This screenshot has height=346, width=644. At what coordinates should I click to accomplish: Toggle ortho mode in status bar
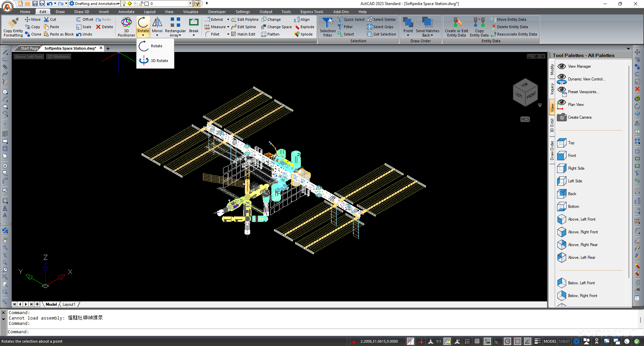pyautogui.click(x=497, y=341)
